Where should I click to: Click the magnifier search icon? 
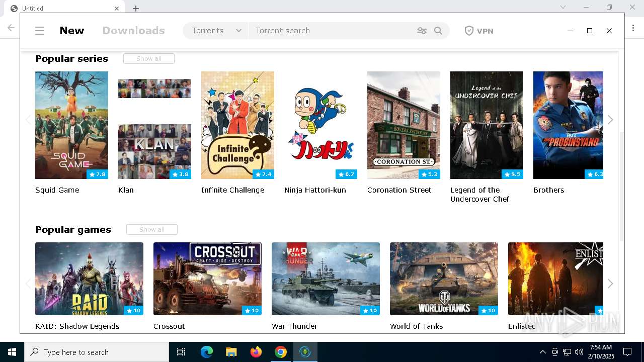point(438,31)
